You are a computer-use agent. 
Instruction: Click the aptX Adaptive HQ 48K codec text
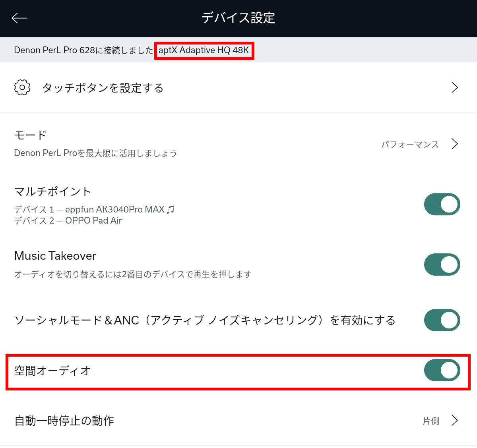click(204, 50)
